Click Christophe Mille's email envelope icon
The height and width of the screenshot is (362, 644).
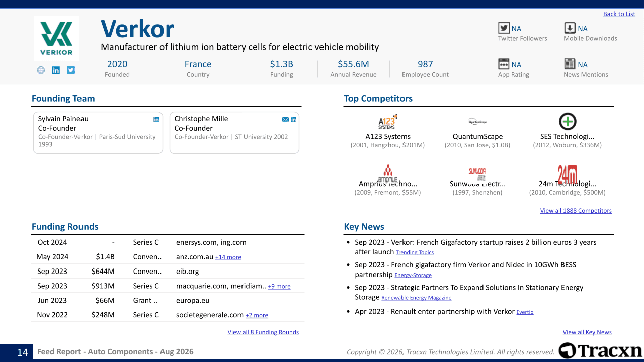(285, 119)
